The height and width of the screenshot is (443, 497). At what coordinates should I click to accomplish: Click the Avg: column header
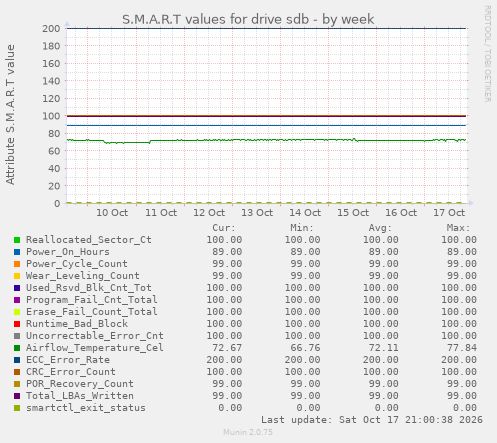[x=380, y=228]
